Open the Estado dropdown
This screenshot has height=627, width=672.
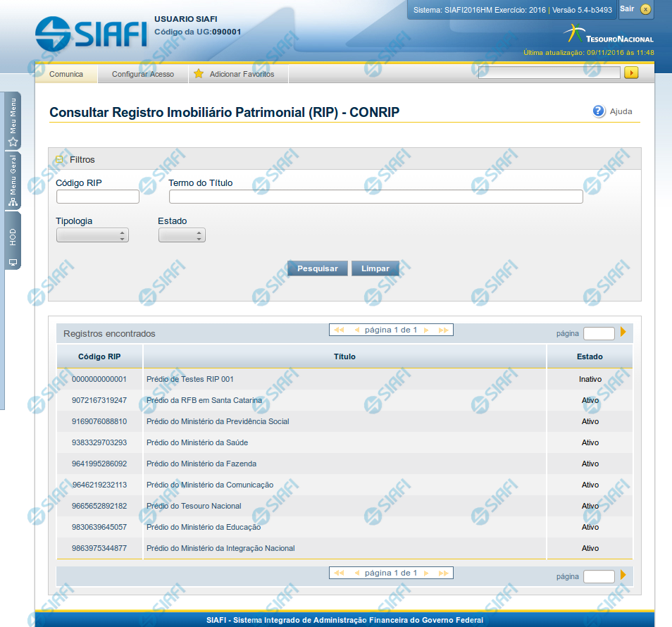click(182, 235)
